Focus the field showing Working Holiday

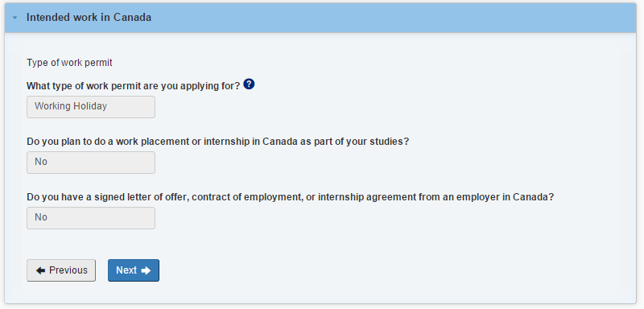pyautogui.click(x=91, y=107)
